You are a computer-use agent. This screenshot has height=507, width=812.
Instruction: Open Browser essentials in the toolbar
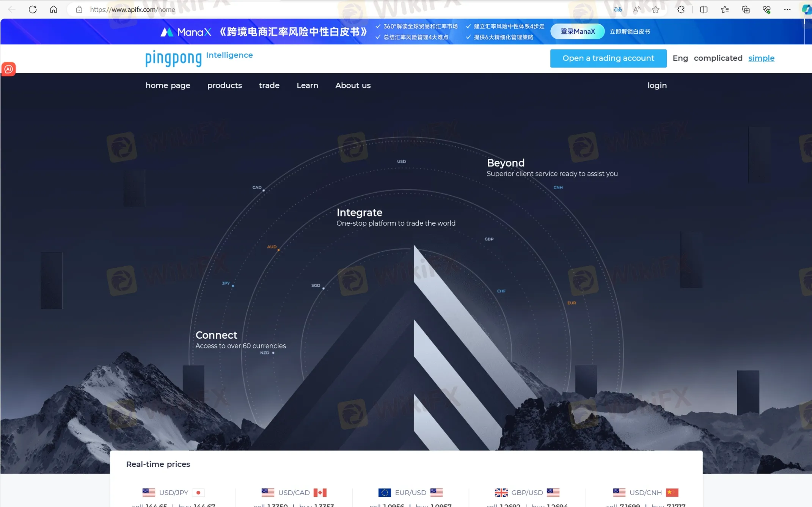coord(766,9)
